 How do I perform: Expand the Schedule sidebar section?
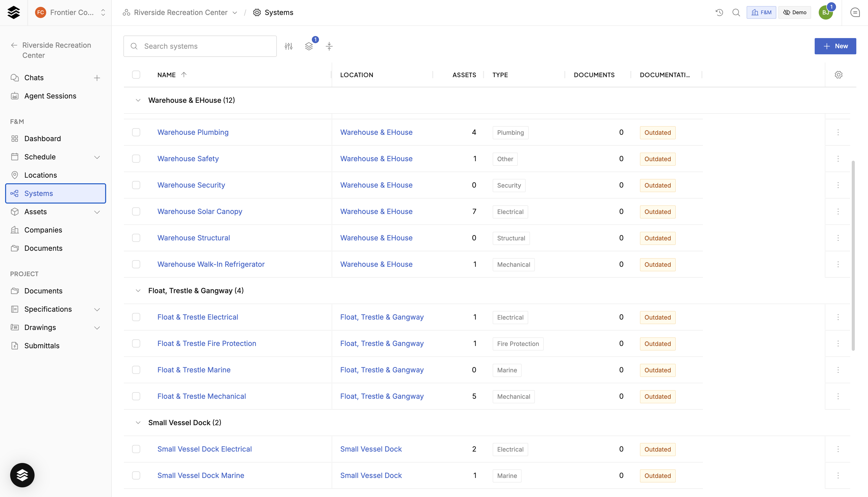[97, 157]
